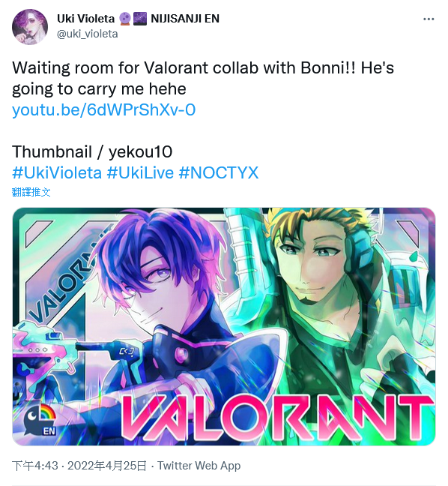
Task: Open the #UkiLive hashtag
Action: click(140, 172)
